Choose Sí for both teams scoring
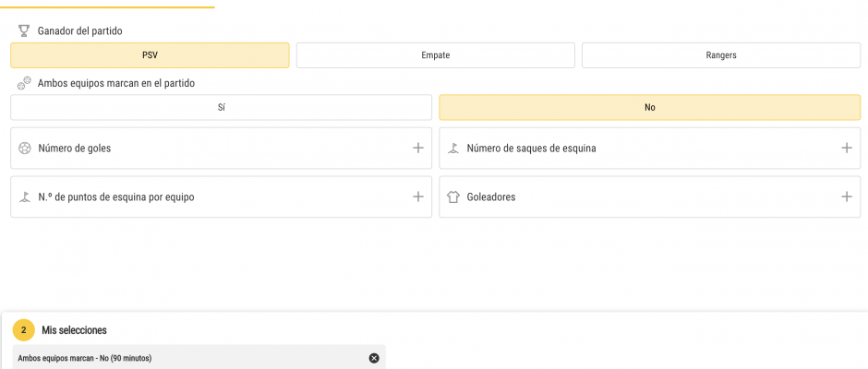This screenshot has height=369, width=868. click(x=222, y=107)
